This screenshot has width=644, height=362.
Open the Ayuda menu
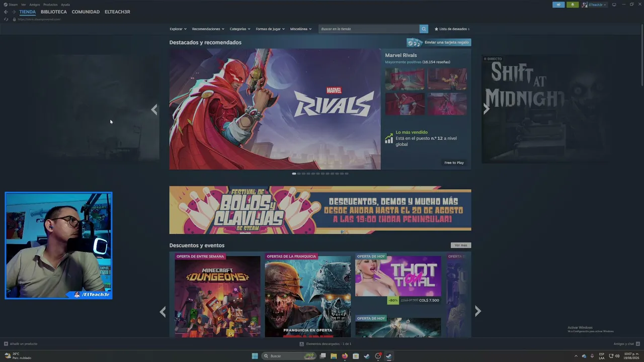(x=65, y=5)
